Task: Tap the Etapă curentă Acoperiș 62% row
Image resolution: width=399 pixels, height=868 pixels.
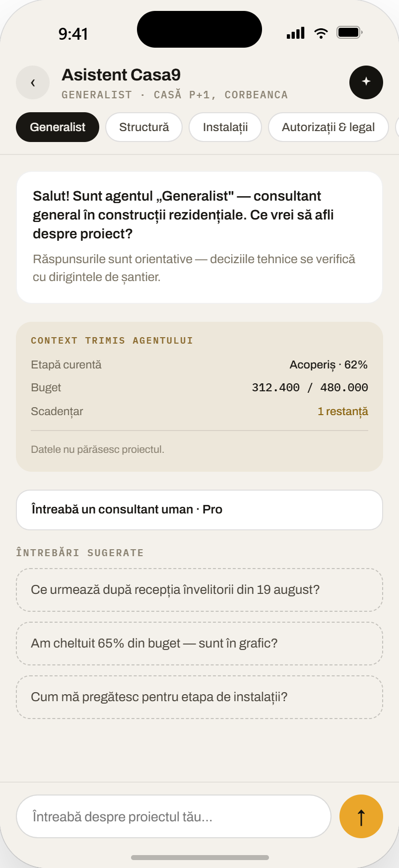Action: (199, 365)
